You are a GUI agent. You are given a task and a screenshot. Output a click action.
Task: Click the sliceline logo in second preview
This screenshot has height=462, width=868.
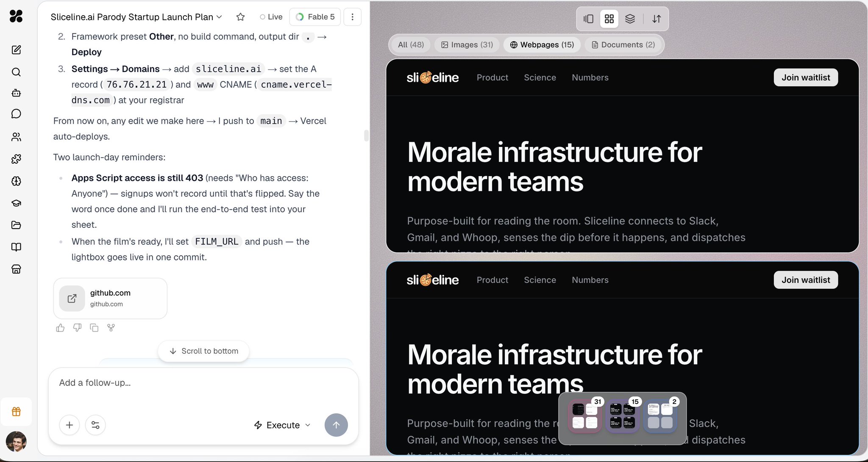[x=432, y=280]
